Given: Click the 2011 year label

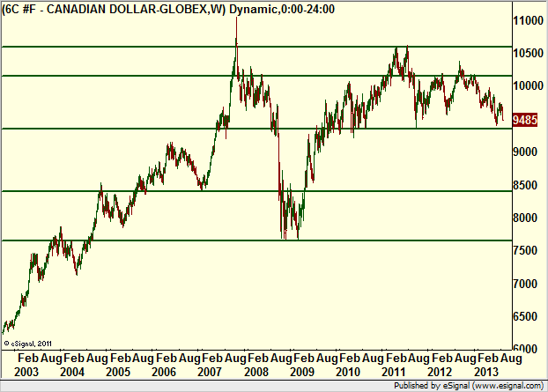Looking at the screenshot, I should coord(394,372).
